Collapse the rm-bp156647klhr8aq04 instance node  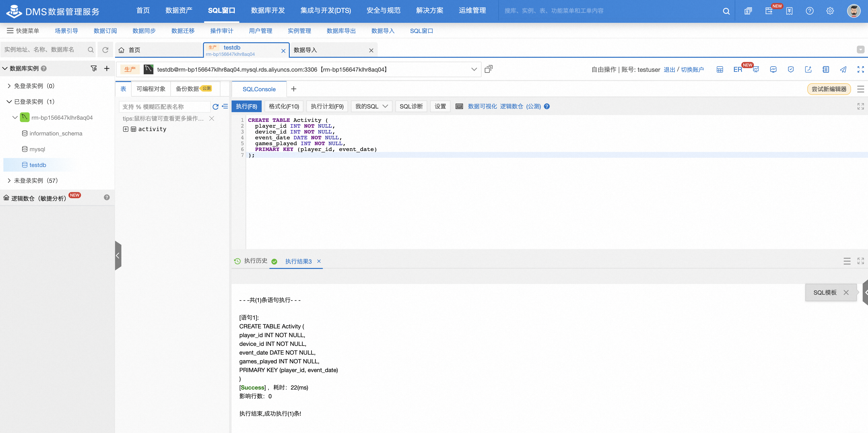click(x=15, y=118)
